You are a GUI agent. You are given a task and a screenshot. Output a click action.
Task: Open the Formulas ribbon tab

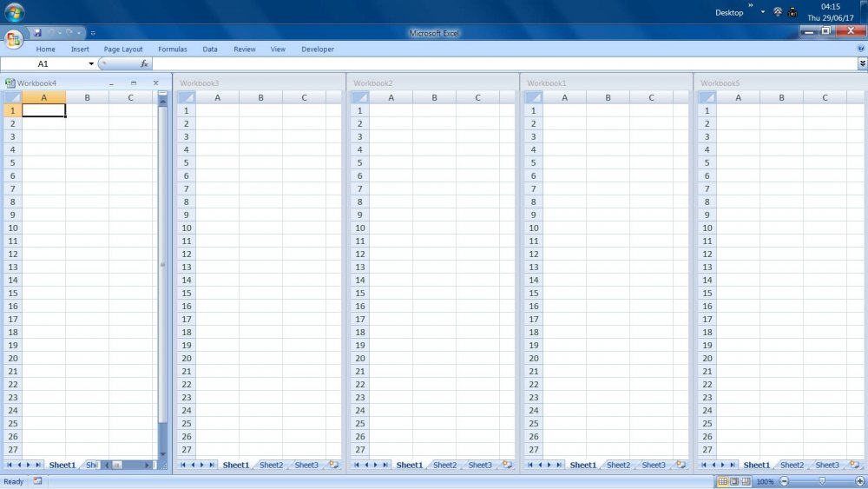172,50
